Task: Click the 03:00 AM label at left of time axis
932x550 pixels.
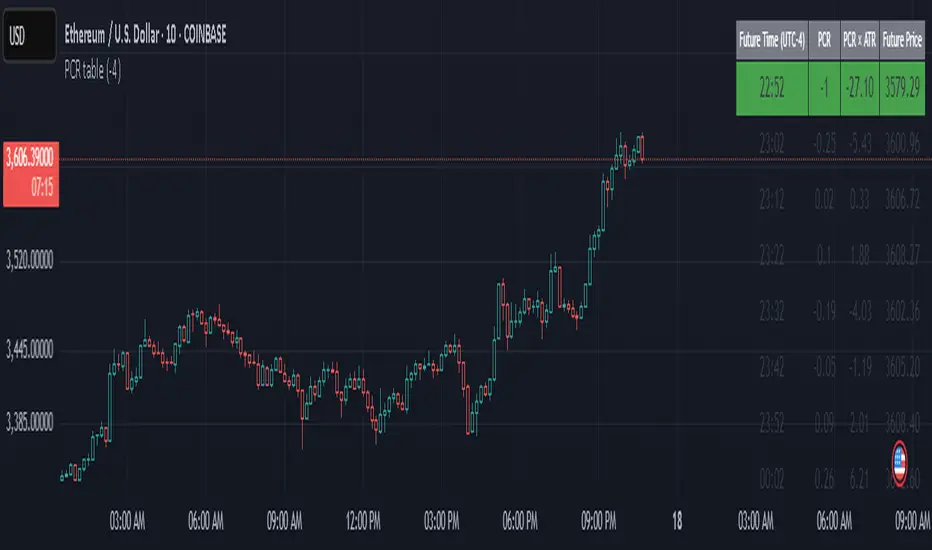Action: 128,522
